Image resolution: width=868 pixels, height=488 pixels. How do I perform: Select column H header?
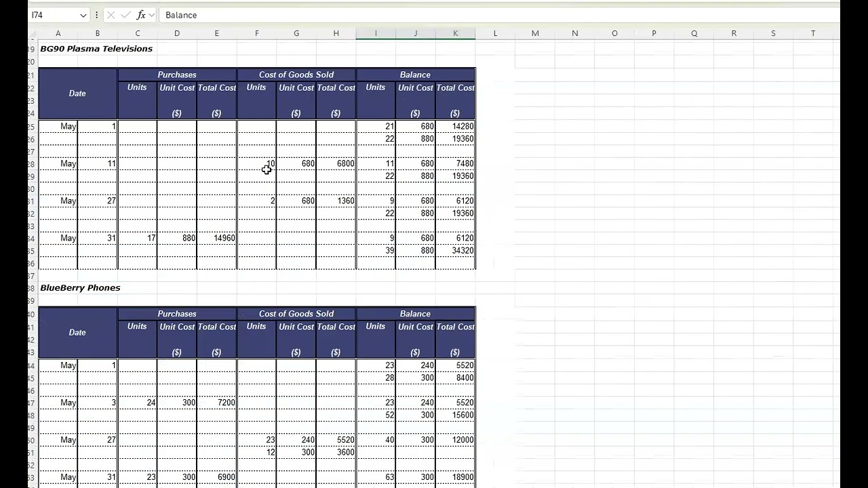(336, 33)
